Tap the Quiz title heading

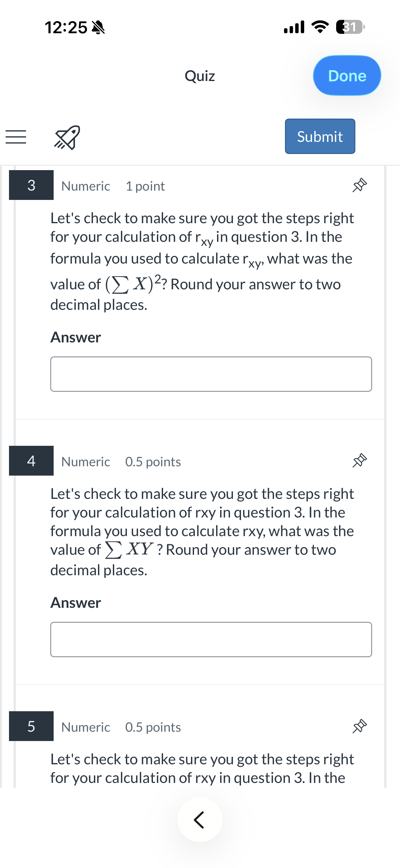[x=200, y=76]
